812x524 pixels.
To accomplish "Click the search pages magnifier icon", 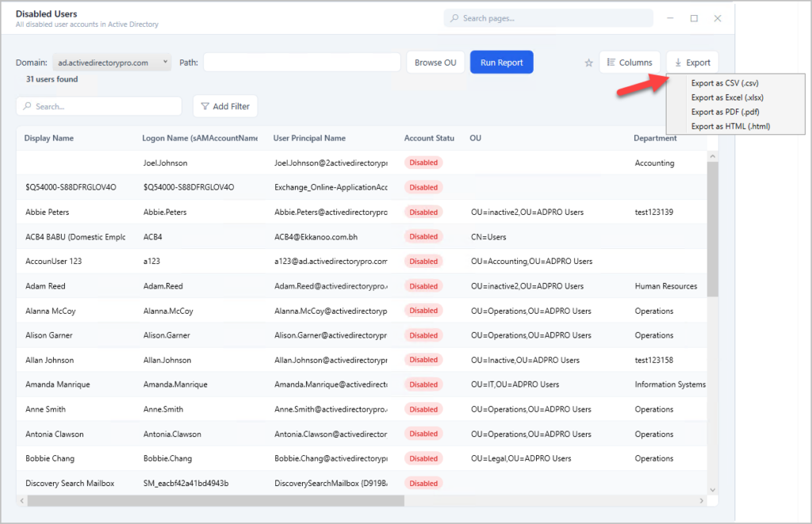I will (454, 18).
